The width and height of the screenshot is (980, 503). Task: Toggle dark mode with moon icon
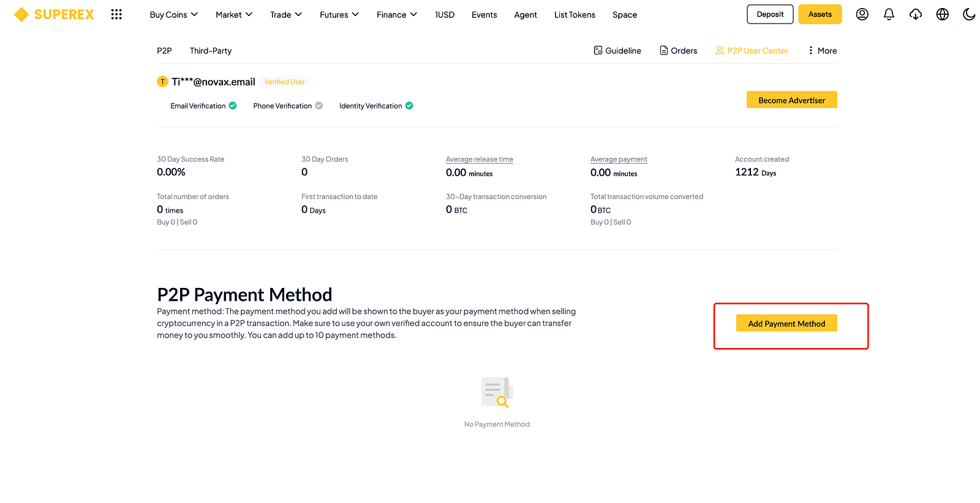[x=969, y=14]
